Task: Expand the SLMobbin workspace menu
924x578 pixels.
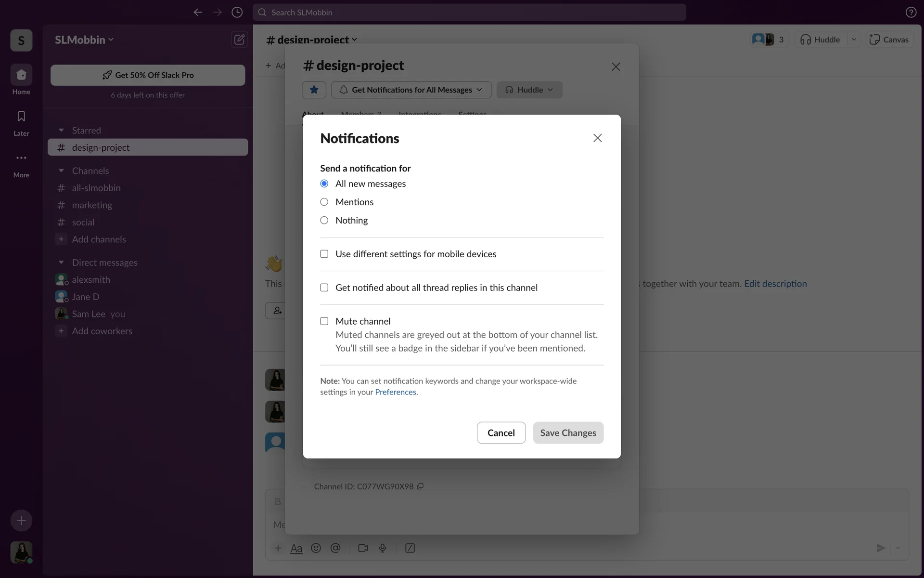Action: coord(84,39)
